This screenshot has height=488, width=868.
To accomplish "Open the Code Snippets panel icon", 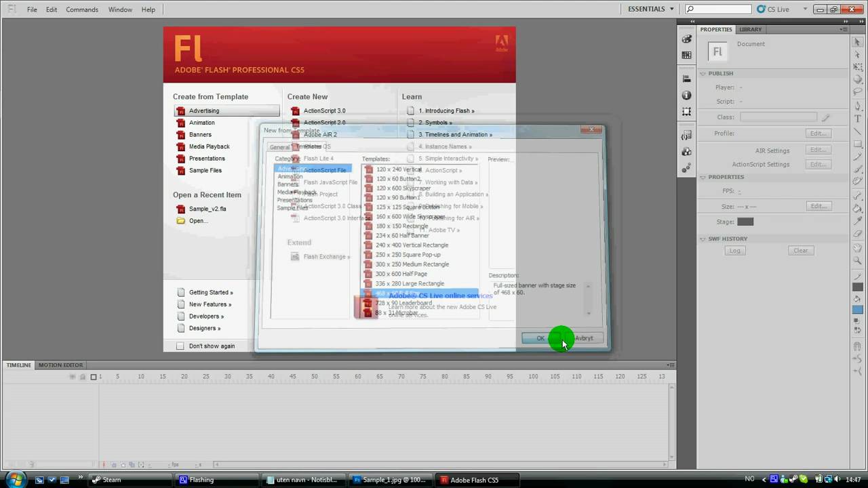I will pos(686,136).
